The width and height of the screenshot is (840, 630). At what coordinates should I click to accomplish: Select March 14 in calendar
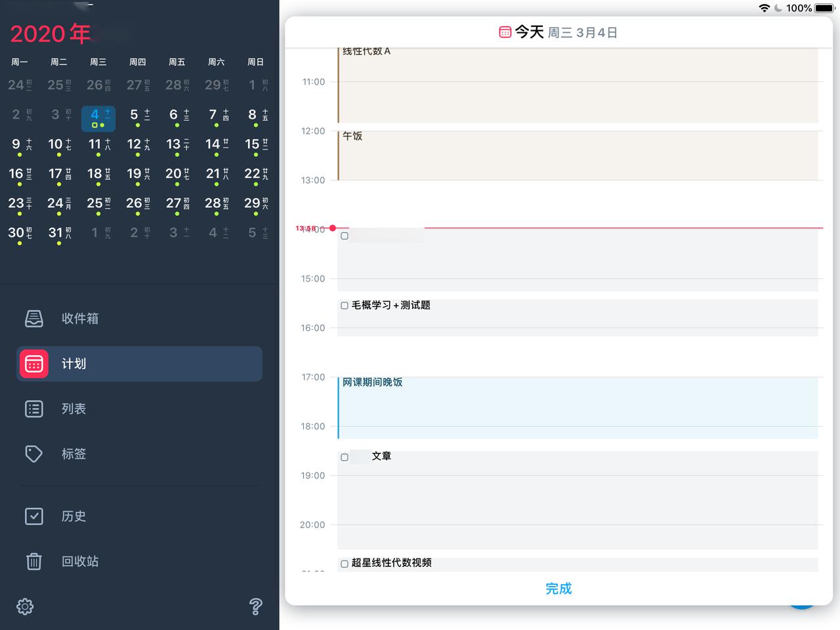coord(217,146)
